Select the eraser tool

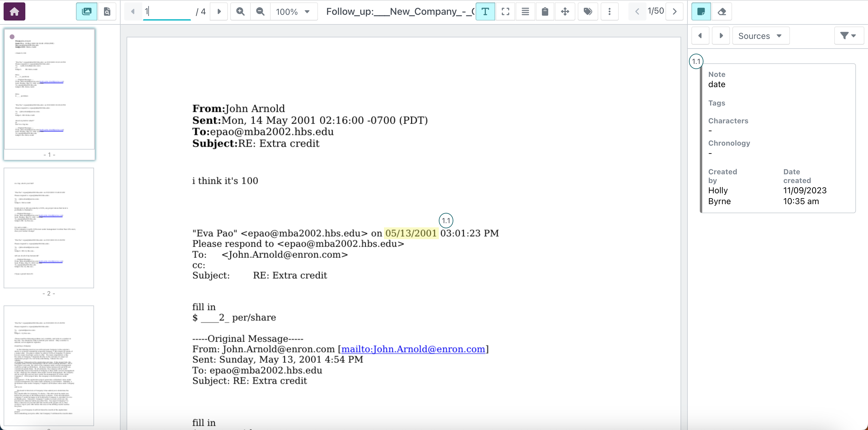[722, 11]
